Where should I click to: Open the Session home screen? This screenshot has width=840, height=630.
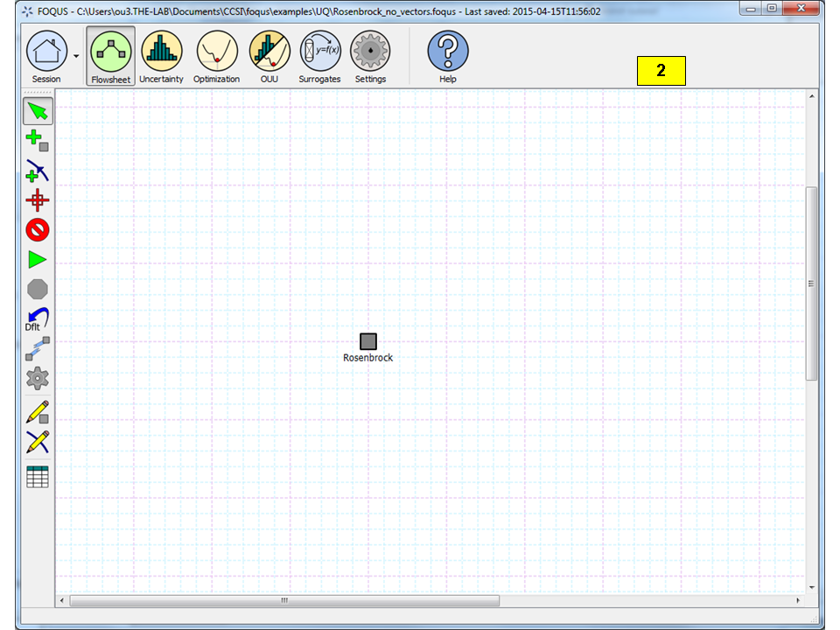[x=46, y=52]
